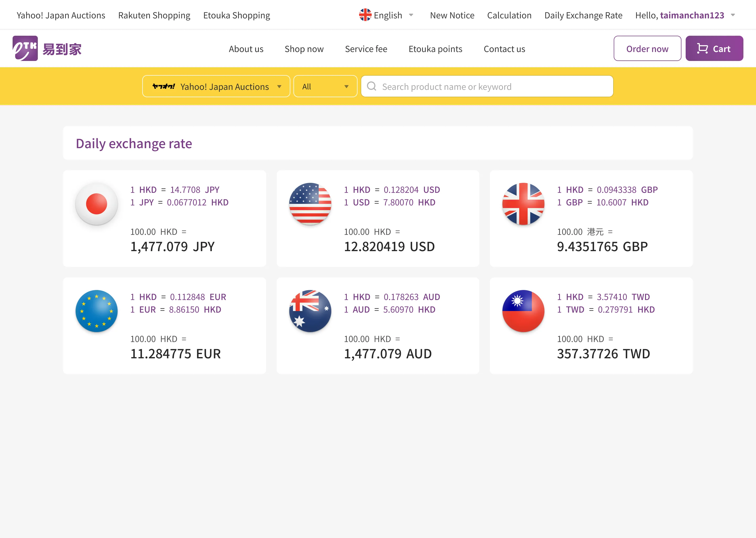Click the Taiwan flag icon
Viewport: 756px width, 538px height.
pyautogui.click(x=523, y=311)
